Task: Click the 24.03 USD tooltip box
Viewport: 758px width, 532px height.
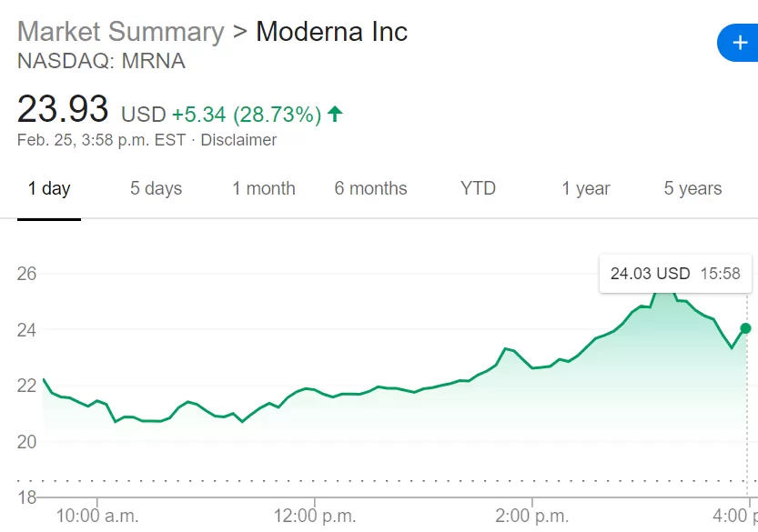Action: pyautogui.click(x=675, y=274)
